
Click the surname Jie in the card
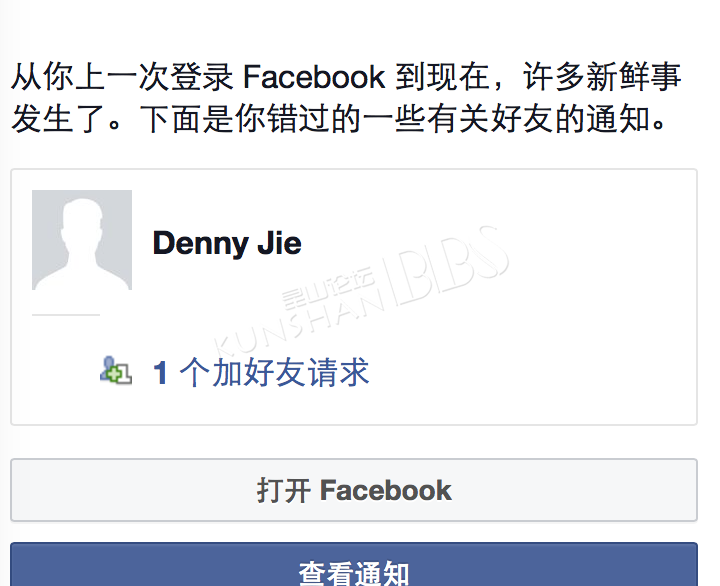[x=279, y=242]
